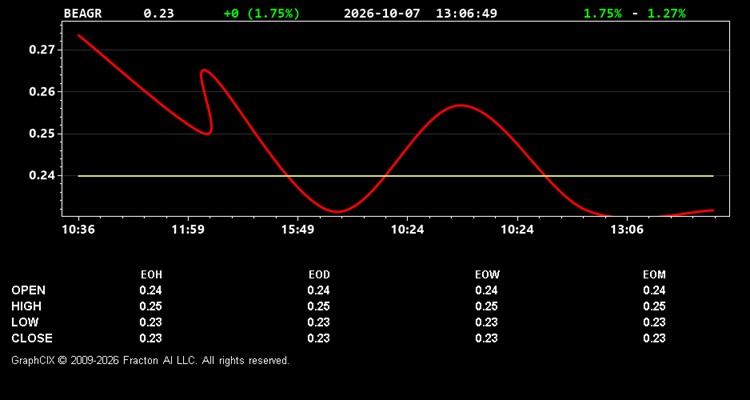Screen dimensions: 750x400
Task: Click the BEAGR ticker symbol
Action: click(x=83, y=13)
